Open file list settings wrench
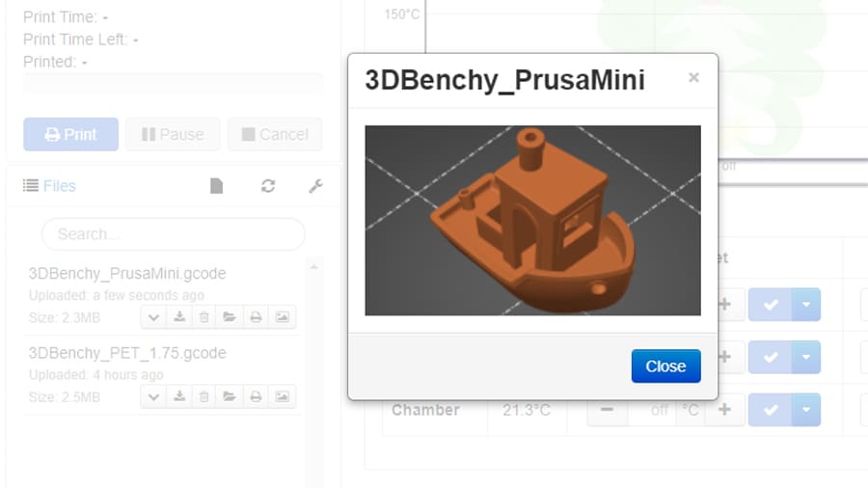The height and width of the screenshot is (488, 868). point(315,186)
